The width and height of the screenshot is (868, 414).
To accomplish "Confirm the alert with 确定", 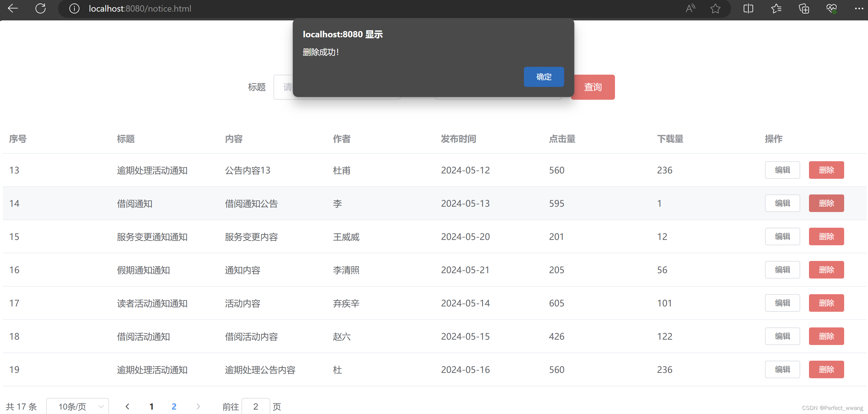I will click(x=543, y=77).
